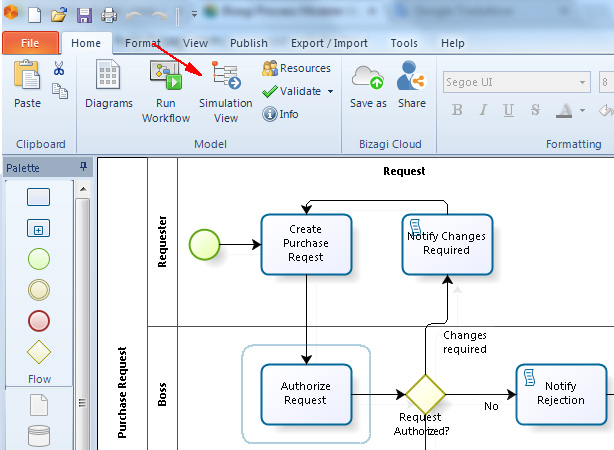
Task: Save the model with the floppy disk icon
Action: coord(84,15)
